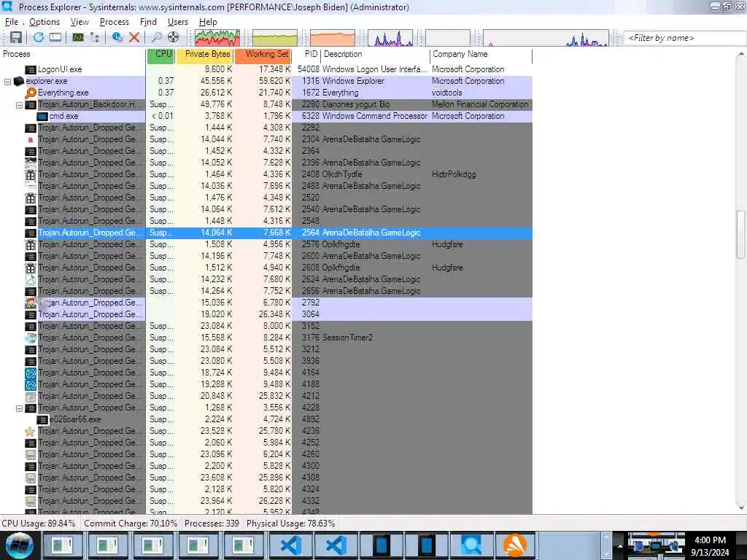The image size is (747, 560).
Task: Click the cmd.exe process icon
Action: click(x=42, y=116)
